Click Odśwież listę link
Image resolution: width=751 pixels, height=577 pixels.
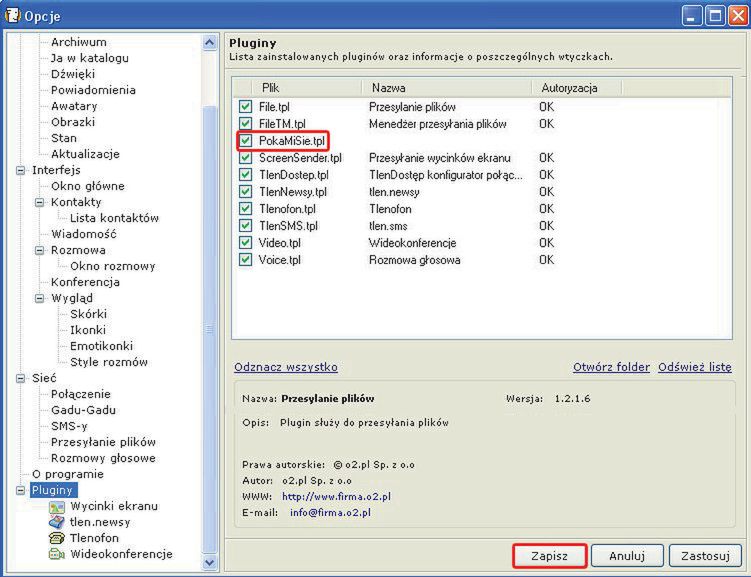point(694,367)
